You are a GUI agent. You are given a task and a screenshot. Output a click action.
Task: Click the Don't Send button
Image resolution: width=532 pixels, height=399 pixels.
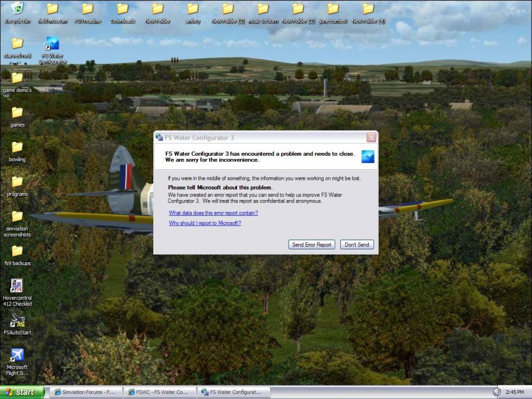pos(356,245)
